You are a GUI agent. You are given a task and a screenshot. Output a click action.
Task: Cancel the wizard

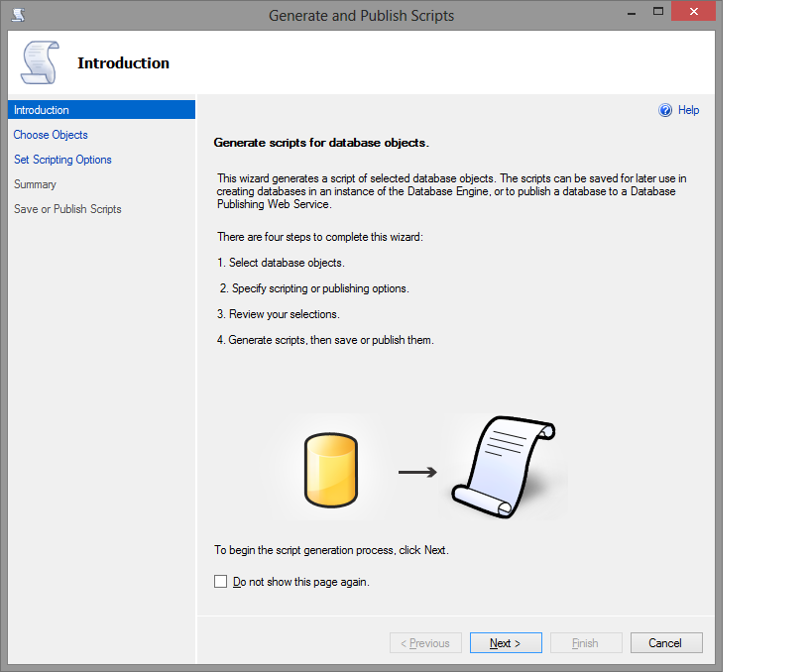(666, 643)
